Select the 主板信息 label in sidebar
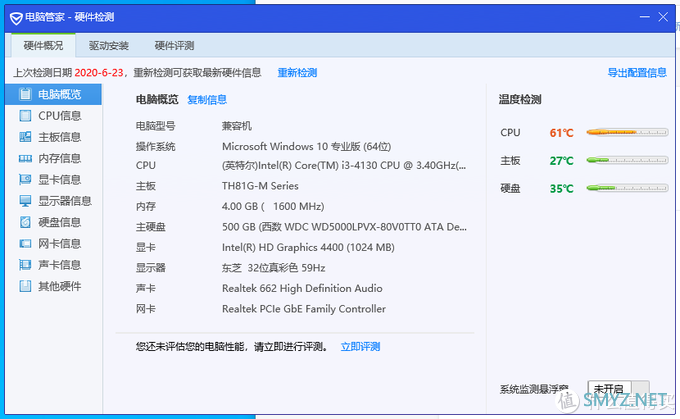The image size is (680, 419). tap(60, 137)
